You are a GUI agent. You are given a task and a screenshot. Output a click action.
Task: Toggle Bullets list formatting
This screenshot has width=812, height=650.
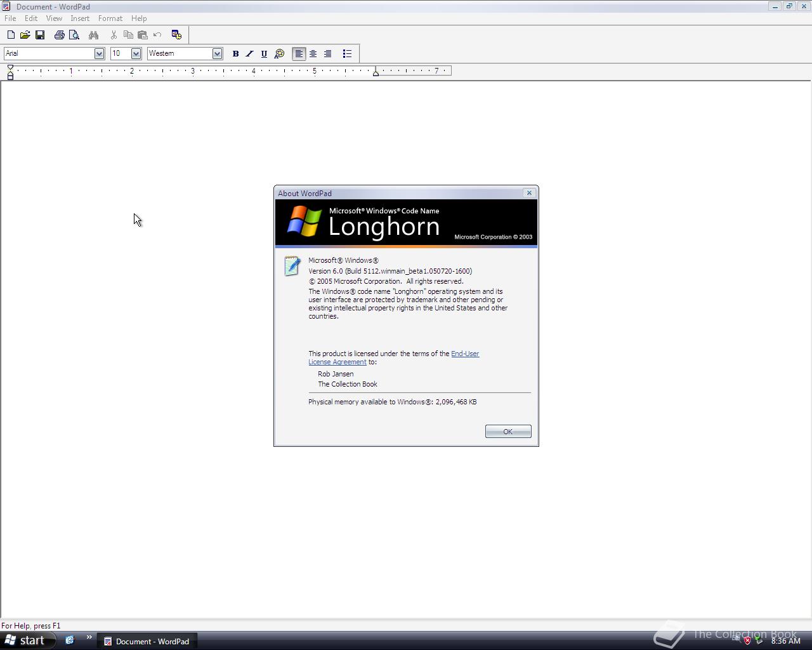click(x=347, y=54)
